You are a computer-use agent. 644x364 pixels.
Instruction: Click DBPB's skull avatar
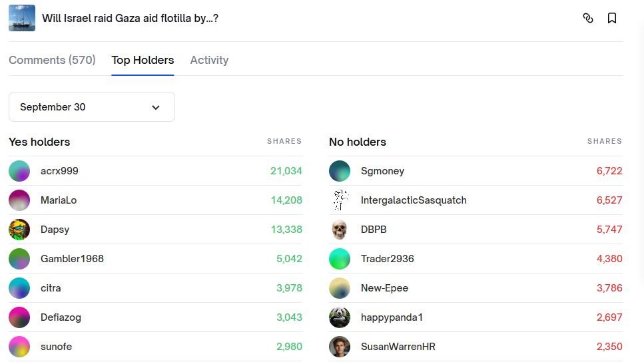[340, 230]
